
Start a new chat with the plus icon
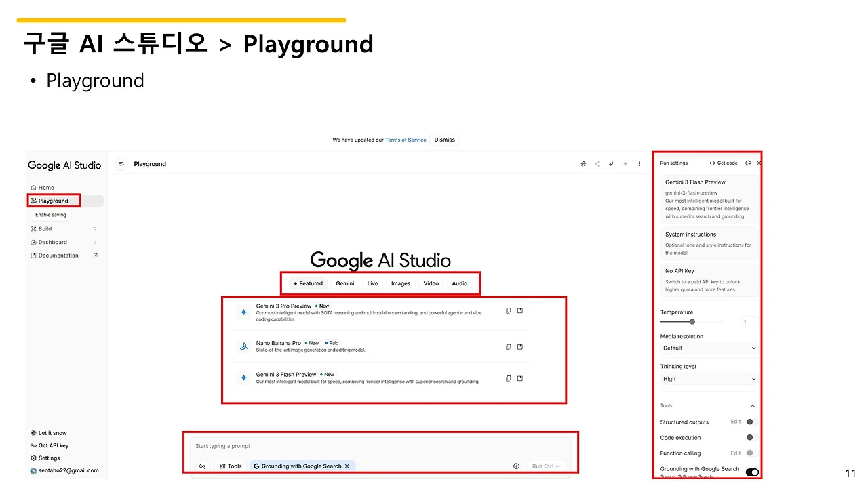(x=625, y=164)
